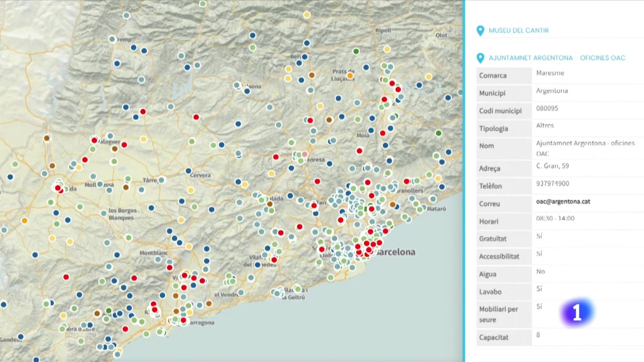Collapse the AJUNTAMNET ARGENTONA details panel

(557, 58)
